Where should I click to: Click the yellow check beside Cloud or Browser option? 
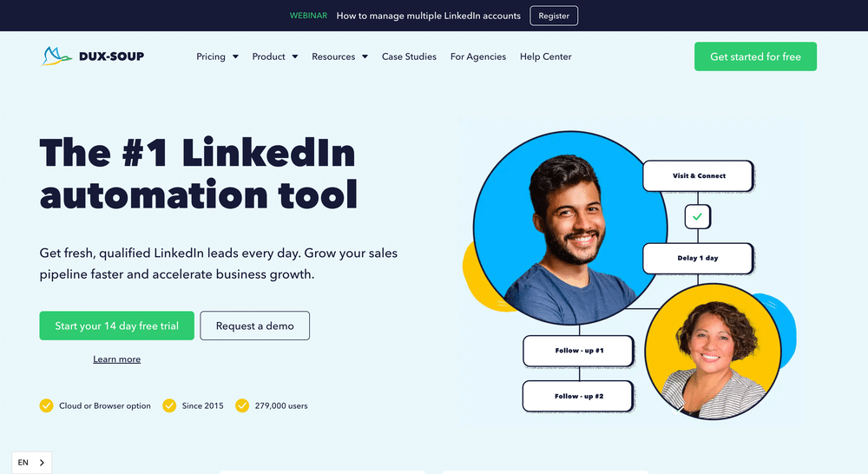[x=47, y=406]
